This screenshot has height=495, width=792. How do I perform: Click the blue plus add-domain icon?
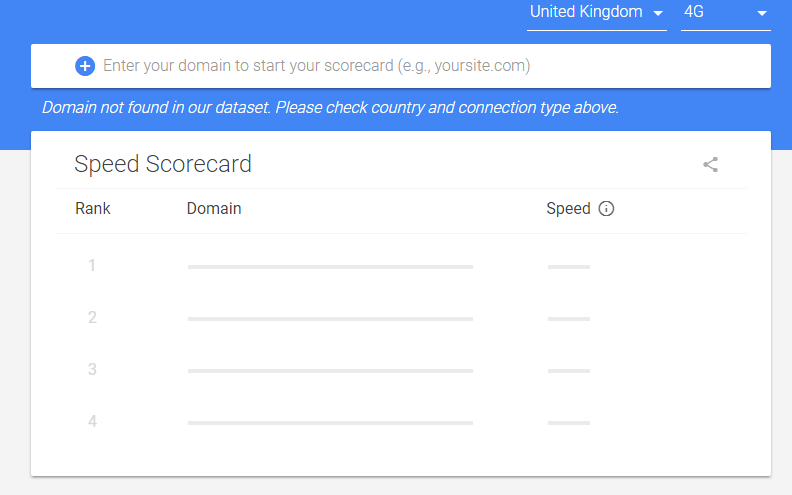tap(85, 66)
